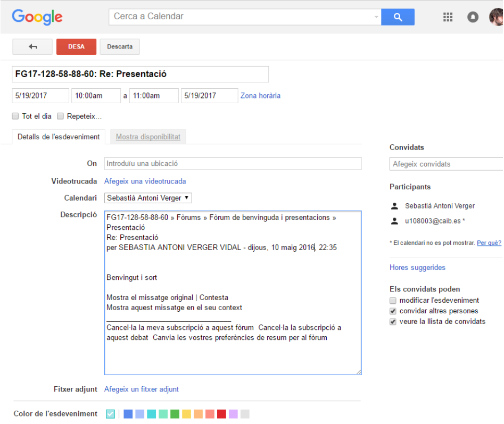The image size is (504, 424).
Task: Choose the red event color swatch
Action: [221, 414]
